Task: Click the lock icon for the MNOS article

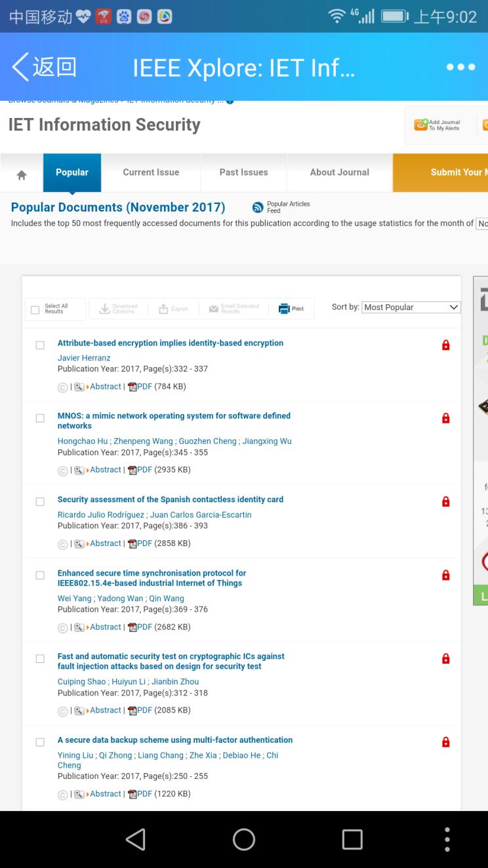Action: [x=446, y=418]
